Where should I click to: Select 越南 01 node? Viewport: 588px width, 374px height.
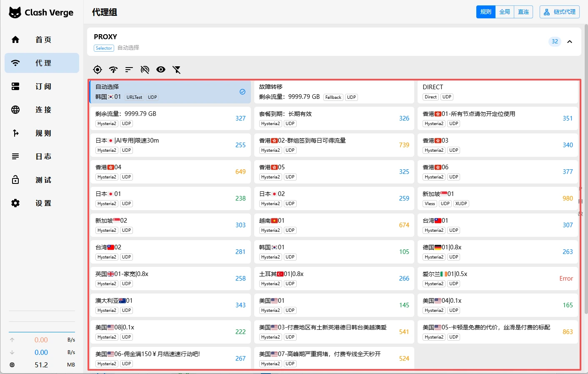click(334, 225)
